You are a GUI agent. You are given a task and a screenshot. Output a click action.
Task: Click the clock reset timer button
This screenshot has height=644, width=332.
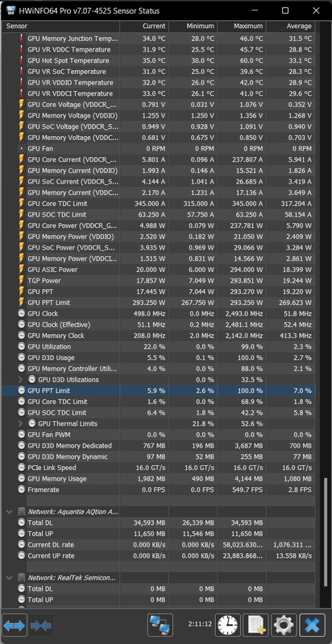[x=229, y=625]
